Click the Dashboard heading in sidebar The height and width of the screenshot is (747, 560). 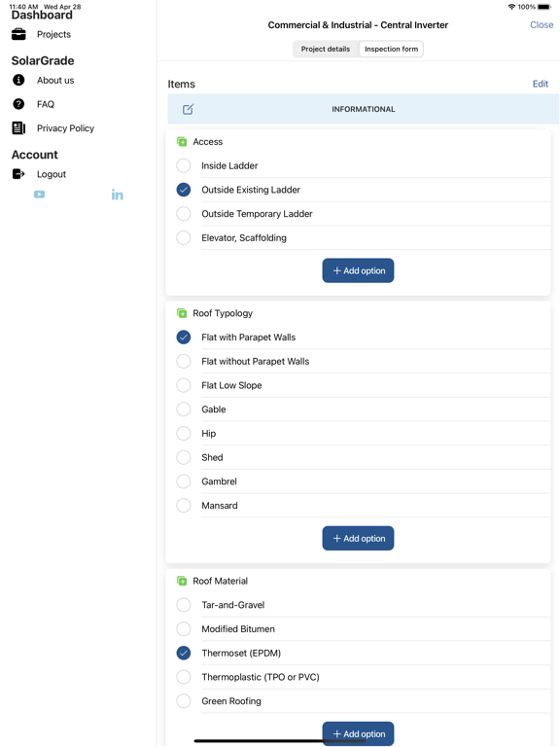point(42,16)
